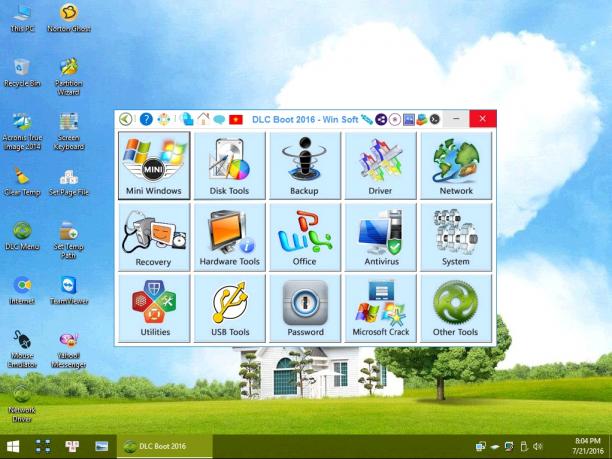This screenshot has height=459, width=612.
Task: Open the Mini Windows category
Action: (154, 165)
